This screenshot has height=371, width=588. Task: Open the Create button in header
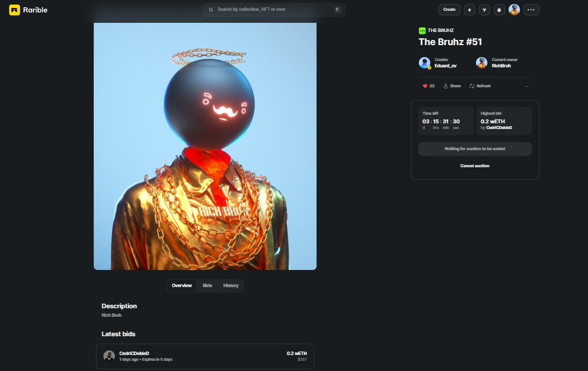click(x=449, y=10)
